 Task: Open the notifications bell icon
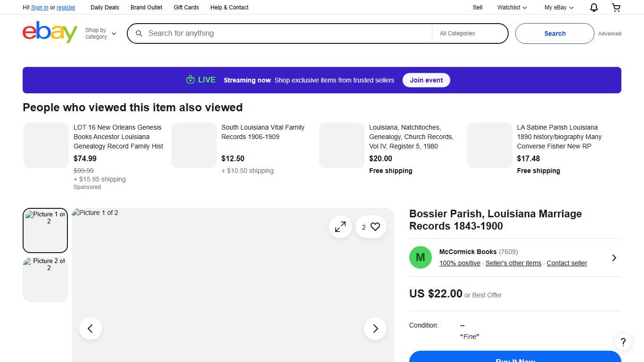[x=594, y=8]
